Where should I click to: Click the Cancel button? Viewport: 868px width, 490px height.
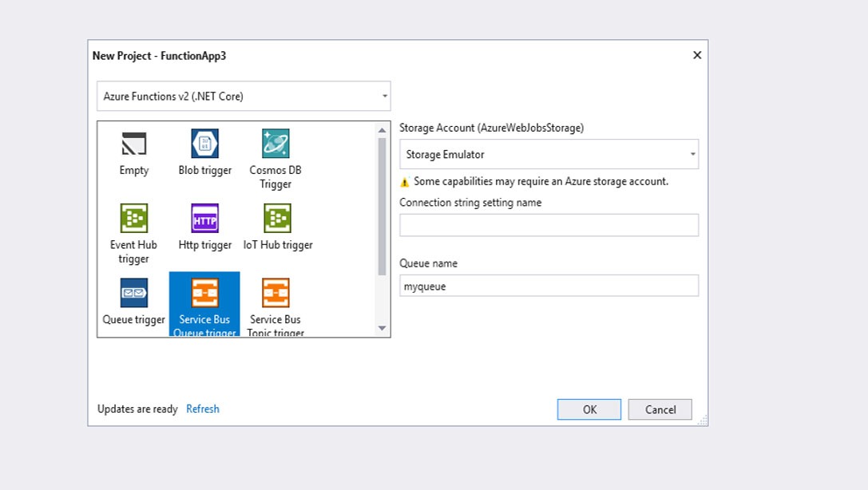pyautogui.click(x=660, y=409)
